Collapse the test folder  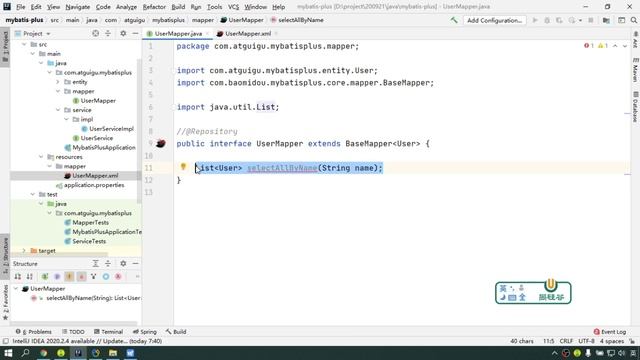[33, 195]
